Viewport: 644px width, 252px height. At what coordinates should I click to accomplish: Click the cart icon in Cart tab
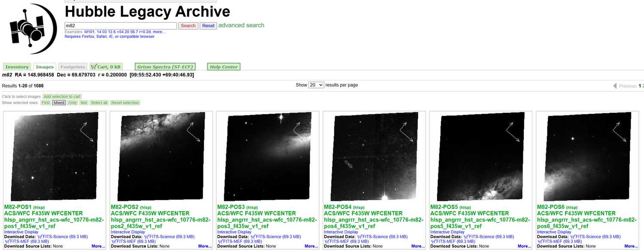click(x=94, y=67)
